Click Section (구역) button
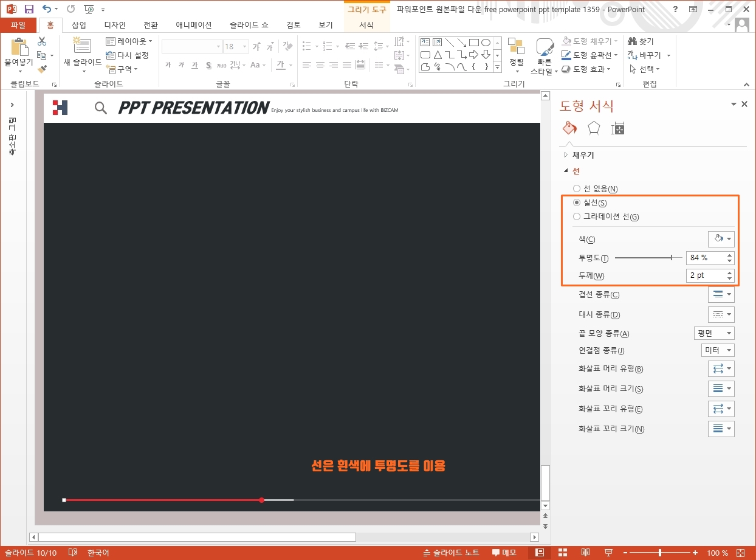 click(122, 69)
